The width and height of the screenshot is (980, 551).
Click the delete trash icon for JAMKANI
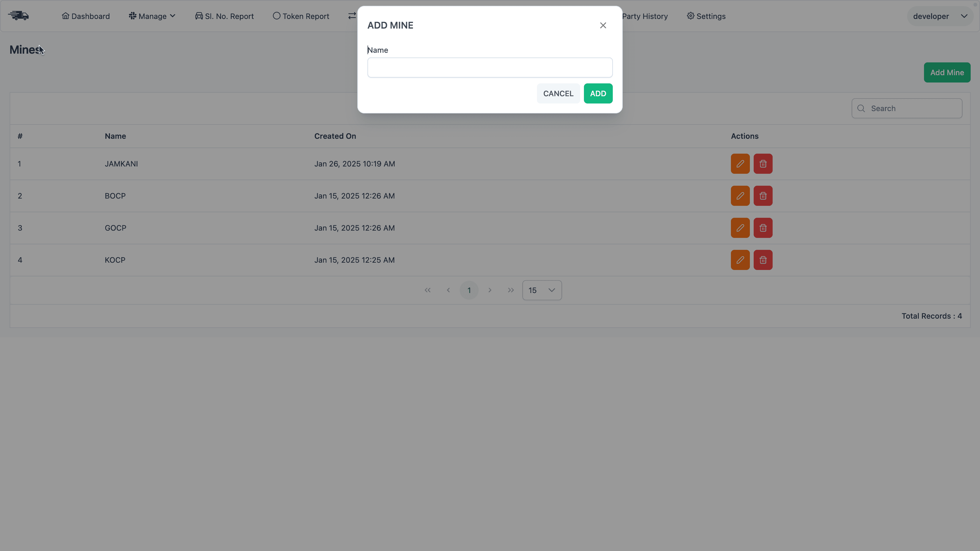pyautogui.click(x=763, y=164)
